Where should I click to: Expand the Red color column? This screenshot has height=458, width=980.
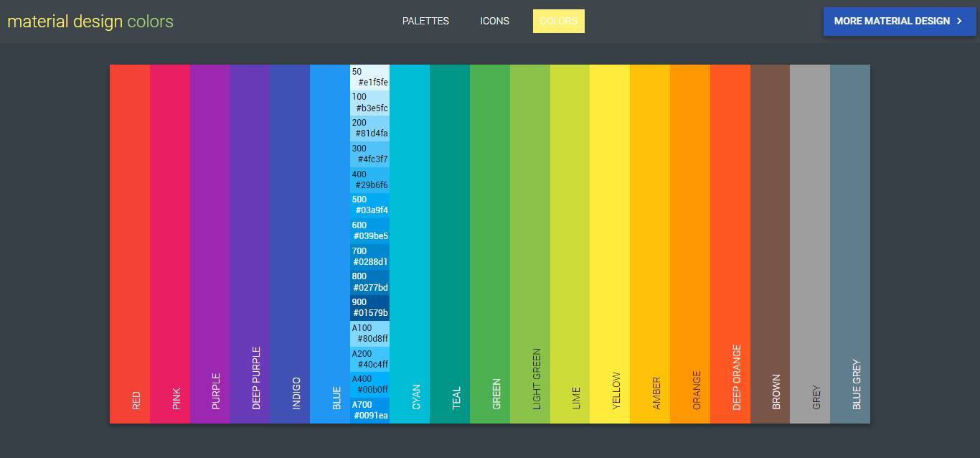(130, 244)
